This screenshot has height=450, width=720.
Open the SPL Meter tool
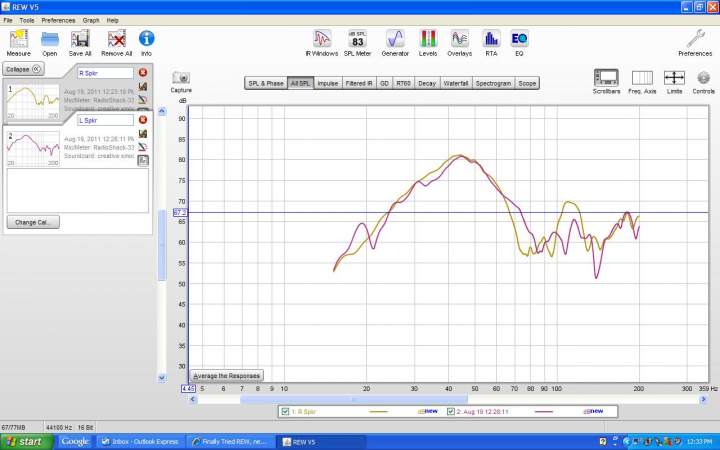tap(357, 43)
